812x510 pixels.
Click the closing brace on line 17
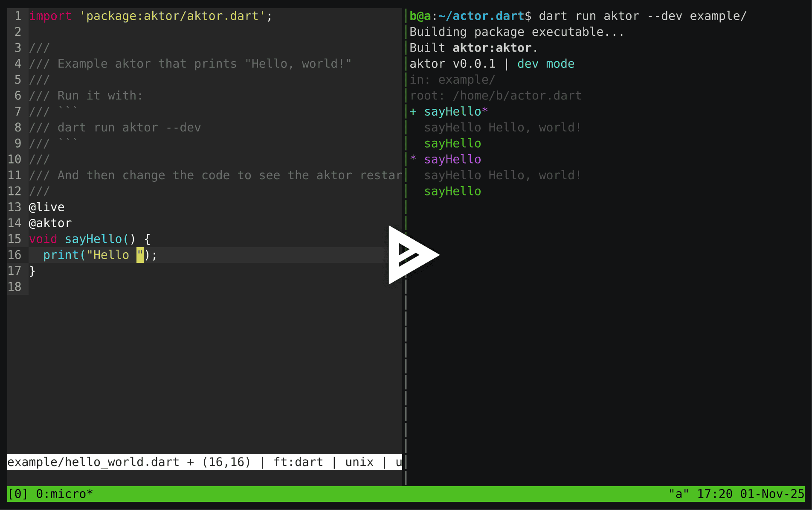click(32, 271)
